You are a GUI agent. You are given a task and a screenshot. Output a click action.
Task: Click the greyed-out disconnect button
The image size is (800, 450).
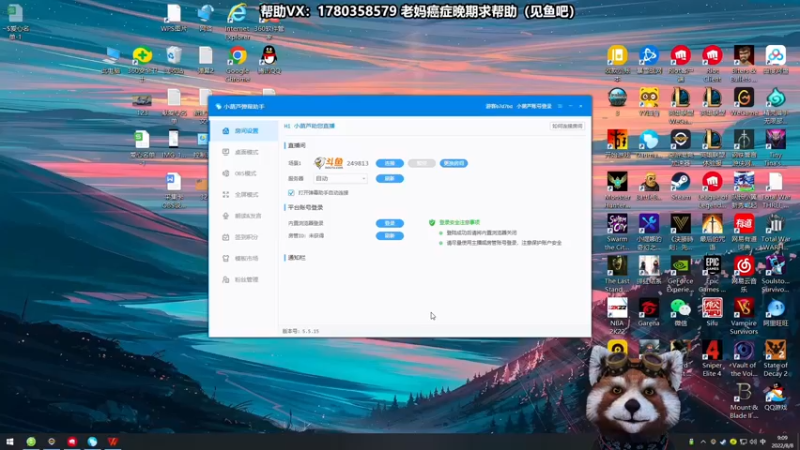pos(421,163)
